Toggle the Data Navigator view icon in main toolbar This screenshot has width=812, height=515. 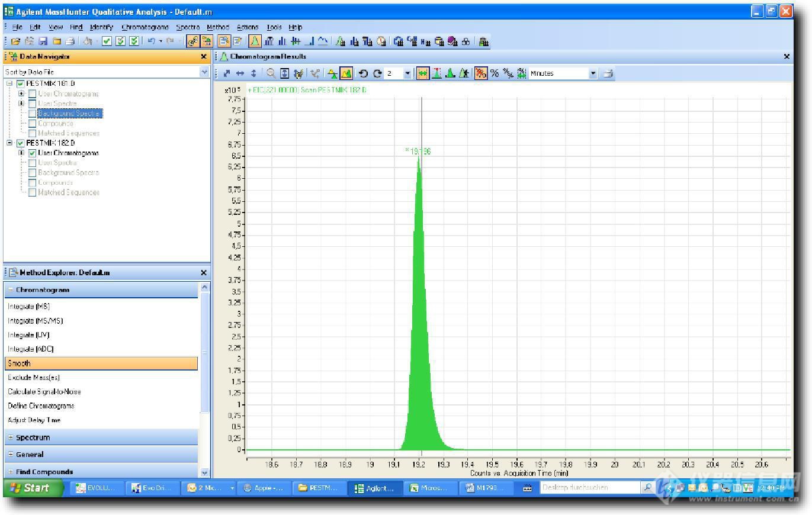click(207, 41)
